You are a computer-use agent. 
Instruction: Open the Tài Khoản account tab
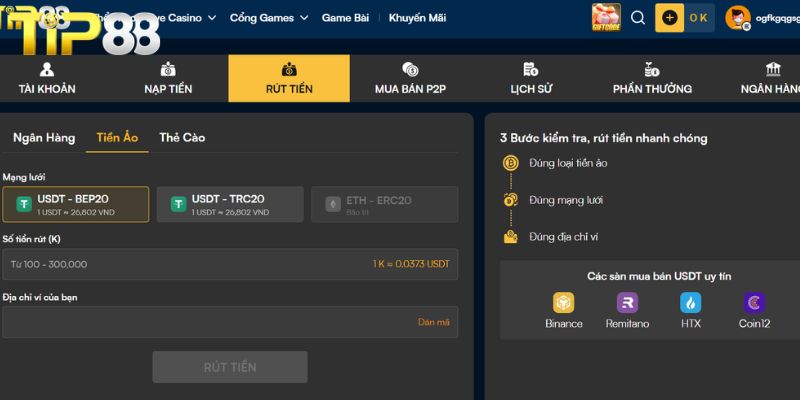[x=47, y=79]
